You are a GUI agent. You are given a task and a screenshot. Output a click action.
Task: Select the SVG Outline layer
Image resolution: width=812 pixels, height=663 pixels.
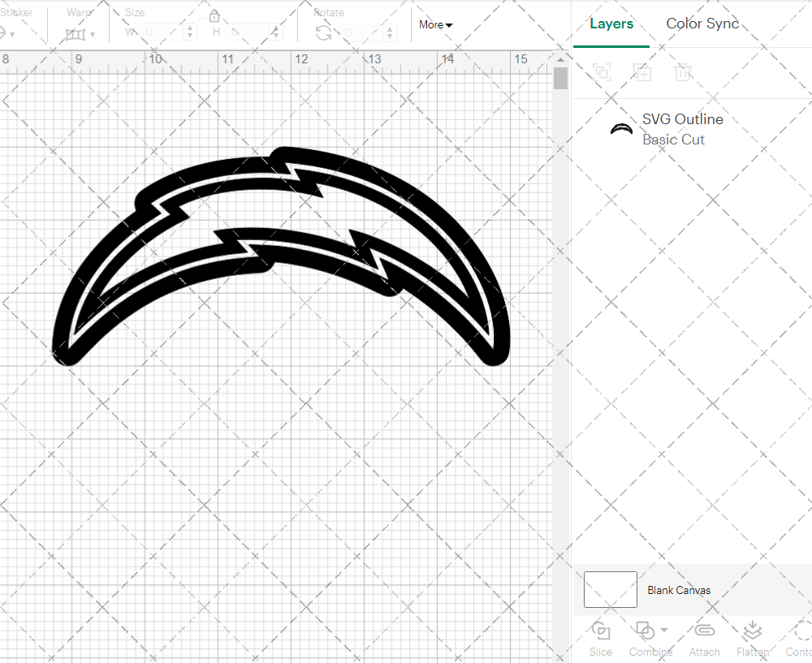click(693, 129)
